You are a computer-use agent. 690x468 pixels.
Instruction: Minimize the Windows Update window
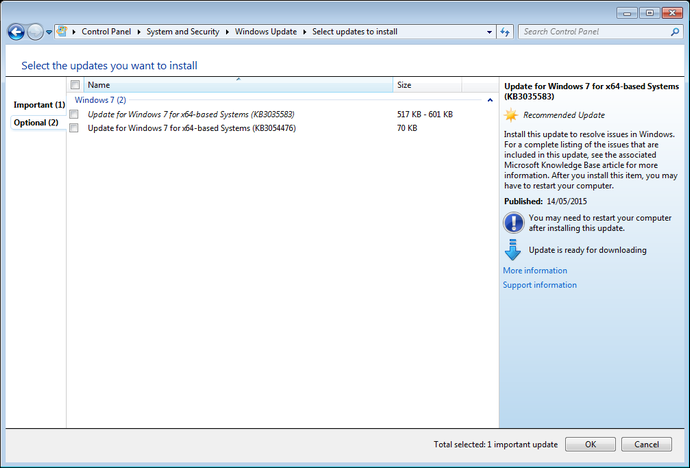tap(627, 13)
